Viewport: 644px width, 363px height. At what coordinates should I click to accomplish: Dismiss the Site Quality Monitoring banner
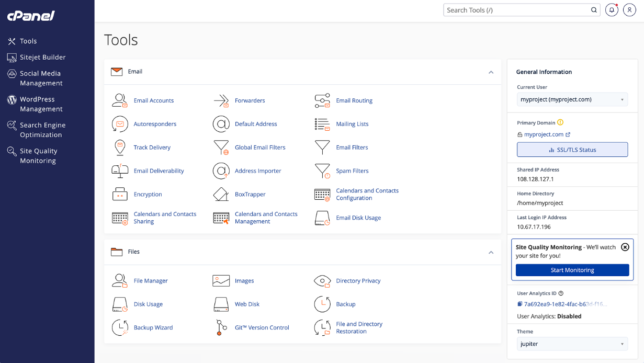[625, 247]
